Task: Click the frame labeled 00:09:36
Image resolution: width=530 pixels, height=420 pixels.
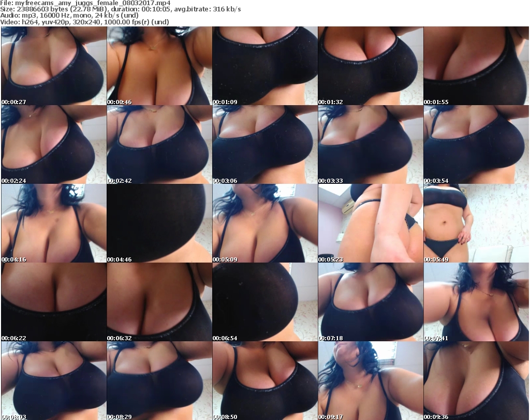Action: click(476, 381)
